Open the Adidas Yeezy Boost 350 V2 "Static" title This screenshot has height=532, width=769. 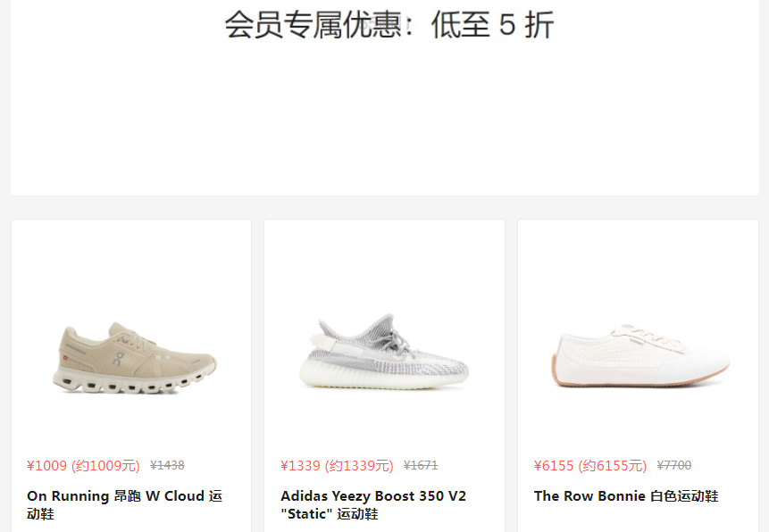[x=373, y=504]
